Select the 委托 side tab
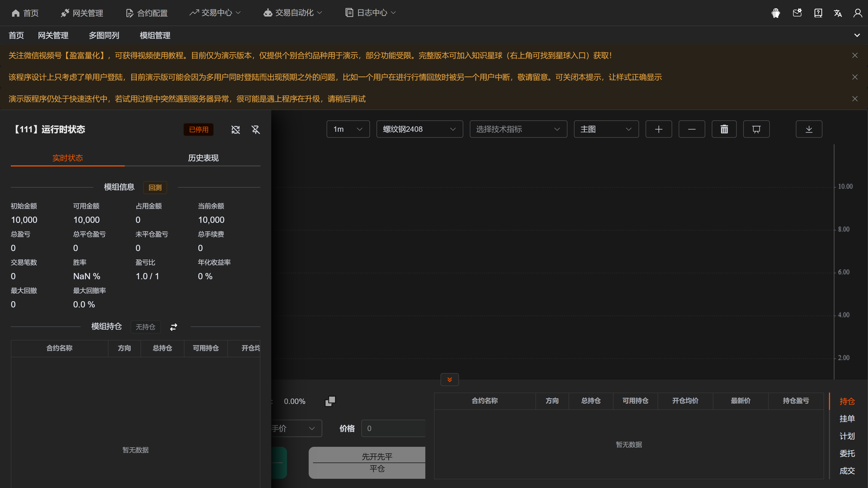 pos(847,453)
